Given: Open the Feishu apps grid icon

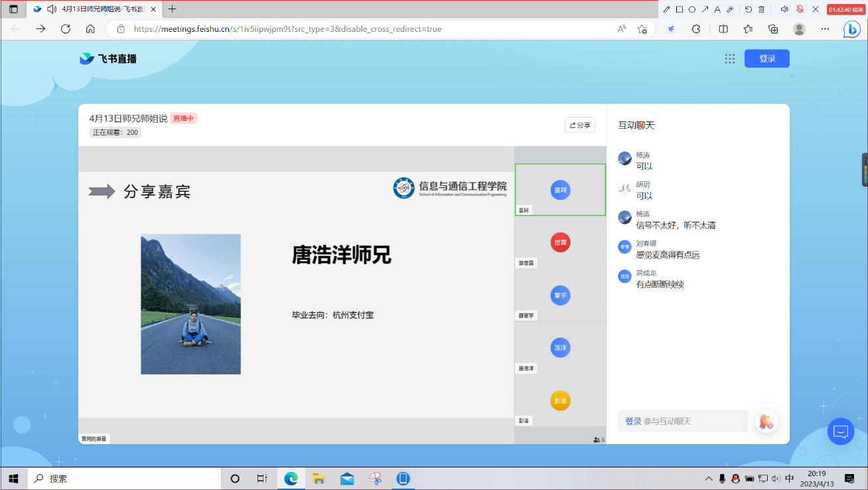Looking at the screenshot, I should 730,58.
